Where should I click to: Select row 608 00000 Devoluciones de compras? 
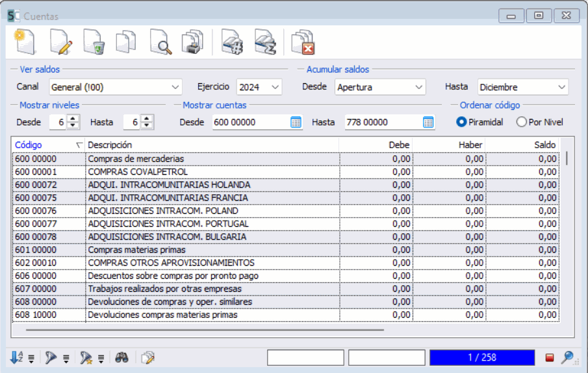coord(286,302)
